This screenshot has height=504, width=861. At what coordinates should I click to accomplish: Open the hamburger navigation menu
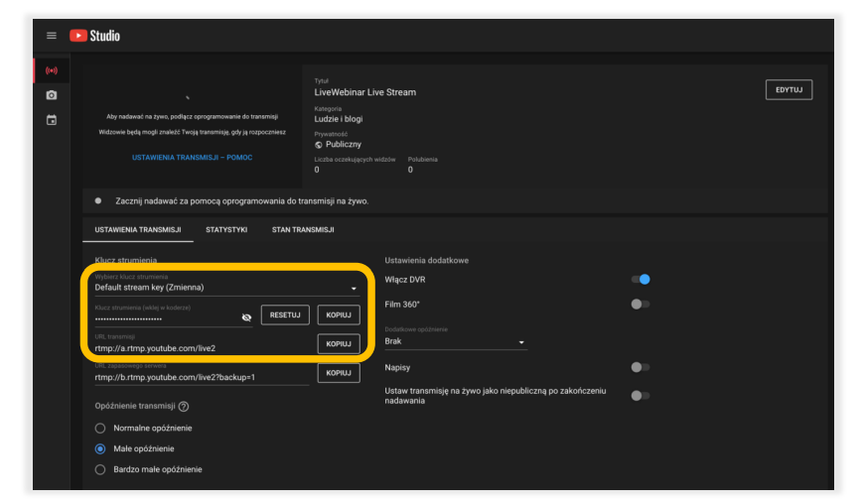[52, 36]
